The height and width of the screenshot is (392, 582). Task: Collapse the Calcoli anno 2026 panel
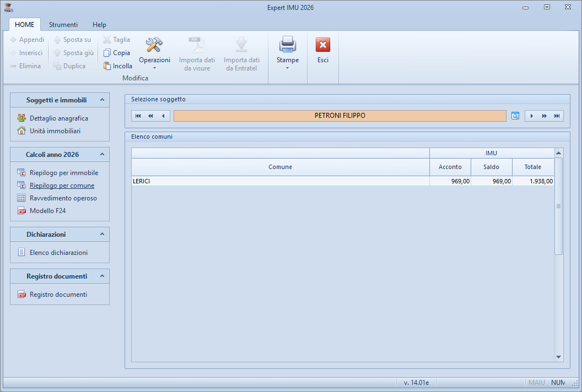(x=101, y=155)
